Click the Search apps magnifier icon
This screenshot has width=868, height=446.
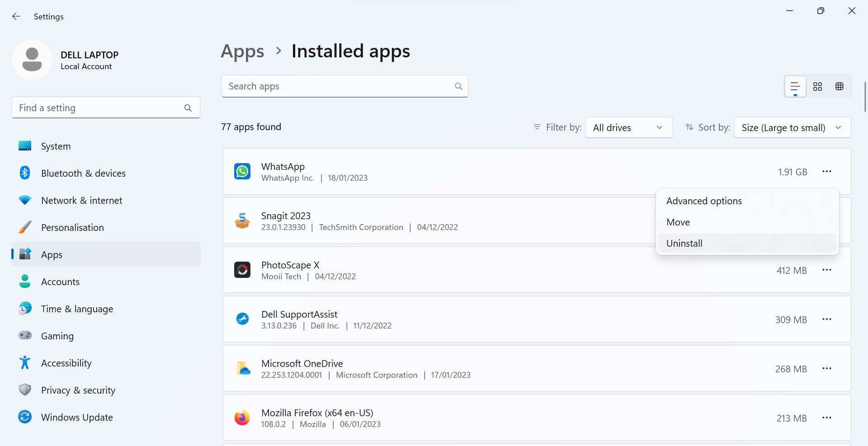pyautogui.click(x=458, y=86)
